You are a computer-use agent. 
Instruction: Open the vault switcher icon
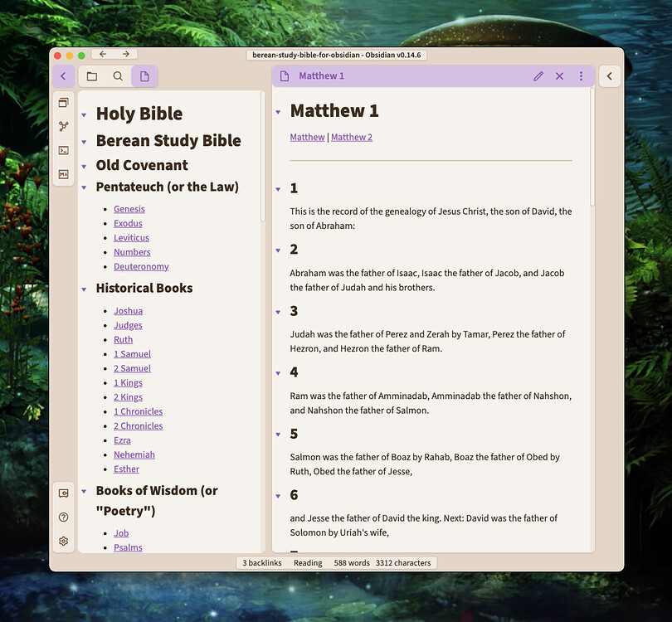tap(63, 492)
